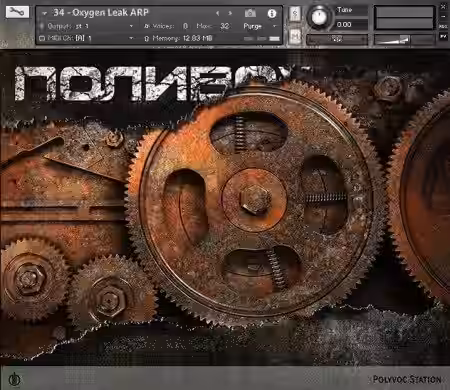Load the previous instrument preset arrow
Viewport: 450px width, 390px height.
tap(218, 13)
